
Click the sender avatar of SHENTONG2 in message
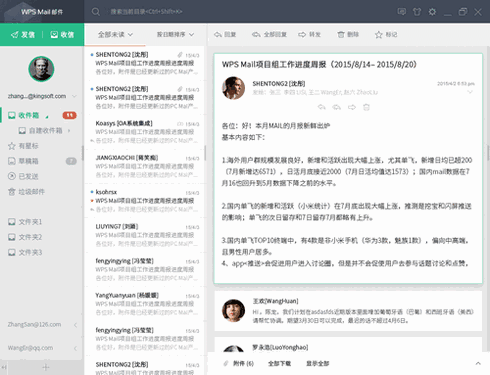pos(233,88)
